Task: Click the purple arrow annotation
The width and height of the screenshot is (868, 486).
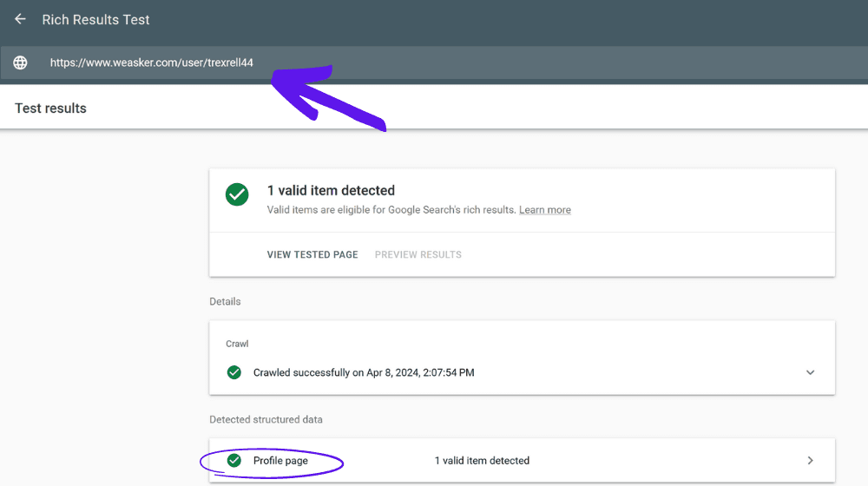Action: [x=328, y=97]
